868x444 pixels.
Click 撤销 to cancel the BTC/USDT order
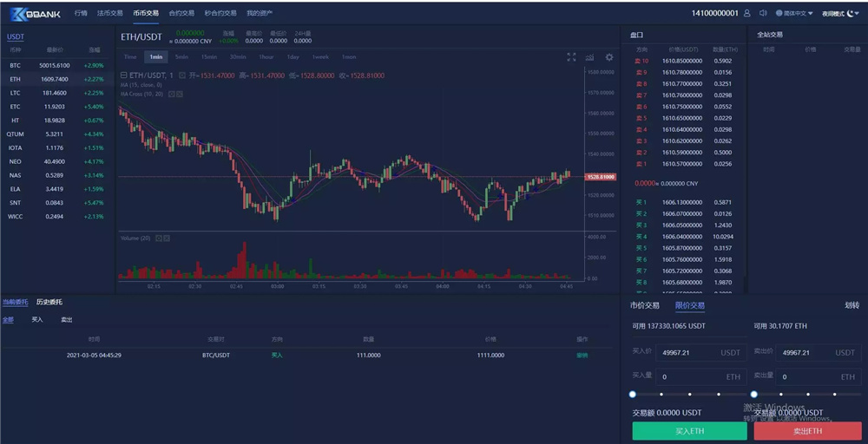582,355
